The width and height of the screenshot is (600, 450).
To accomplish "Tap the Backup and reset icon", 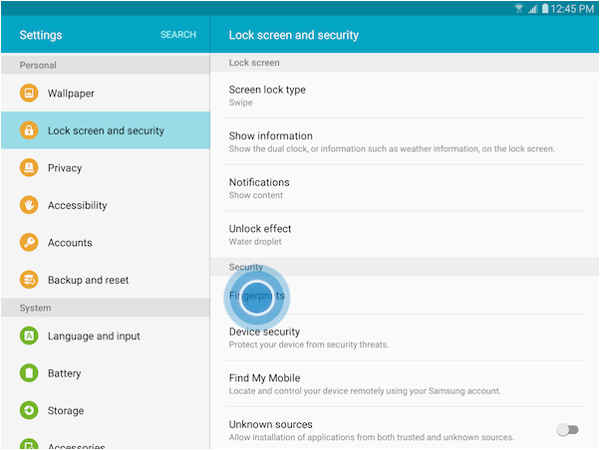I will [x=29, y=280].
